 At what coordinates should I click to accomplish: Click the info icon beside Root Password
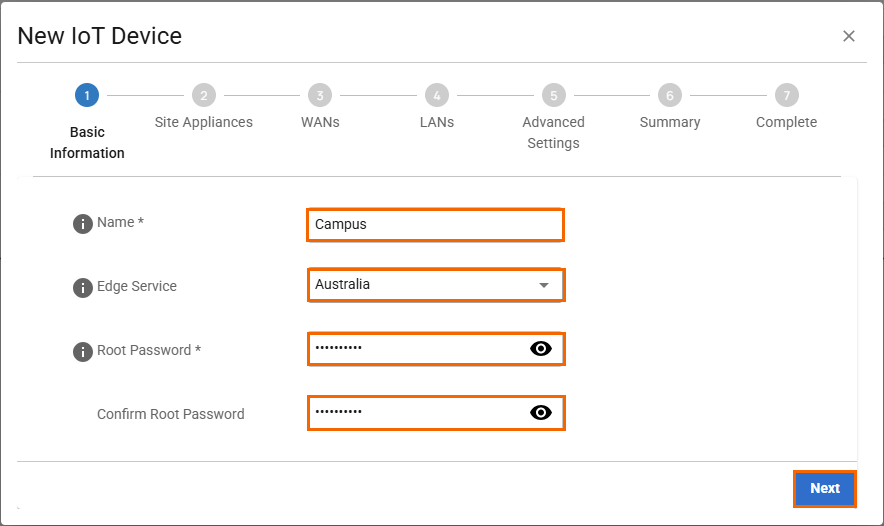(83, 352)
